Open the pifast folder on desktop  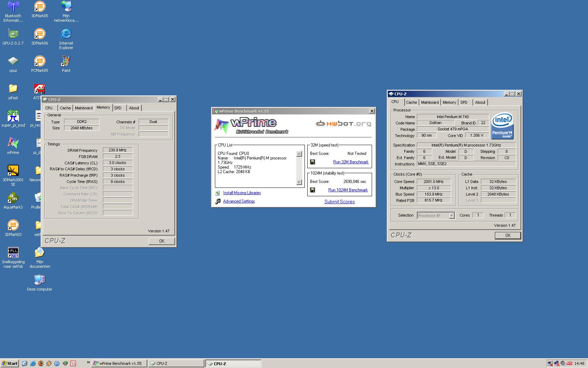pyautogui.click(x=13, y=91)
